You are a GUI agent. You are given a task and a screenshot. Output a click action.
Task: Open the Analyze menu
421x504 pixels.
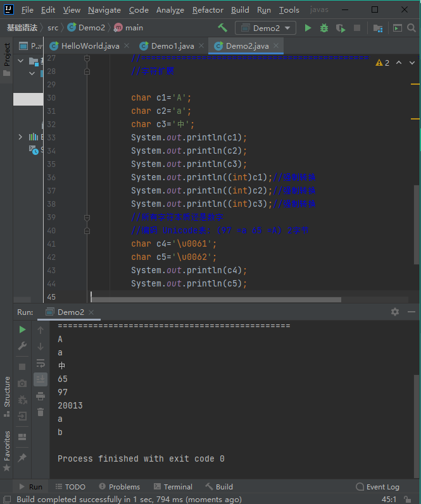coord(170,10)
